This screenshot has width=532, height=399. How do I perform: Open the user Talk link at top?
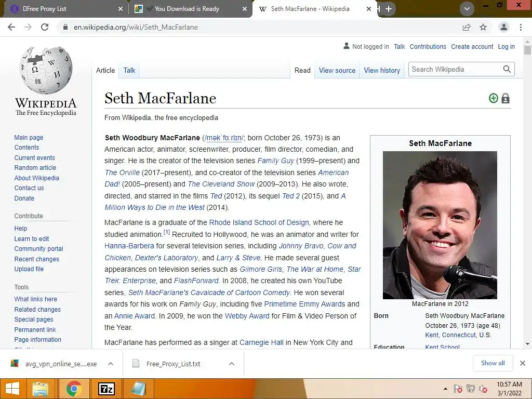coord(400,46)
